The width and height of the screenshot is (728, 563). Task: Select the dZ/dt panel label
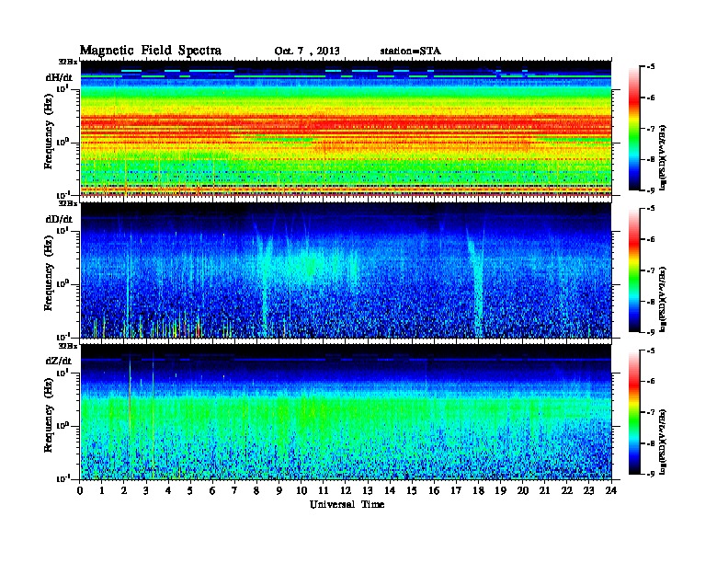click(x=59, y=361)
